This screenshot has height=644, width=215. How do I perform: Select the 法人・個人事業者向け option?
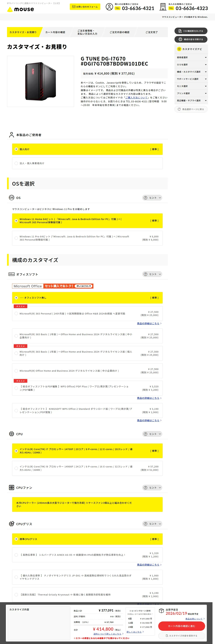[87, 163]
